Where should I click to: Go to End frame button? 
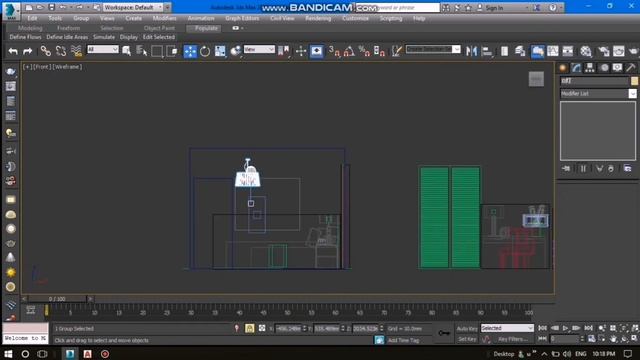click(588, 328)
